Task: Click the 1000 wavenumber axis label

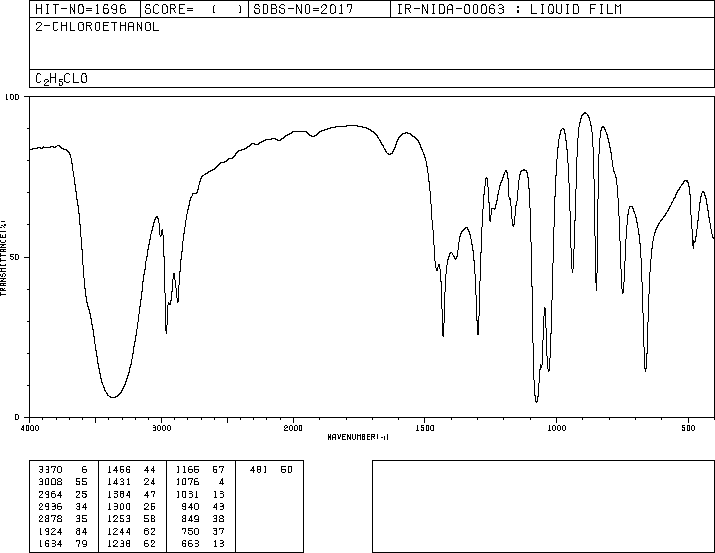Action: tap(557, 428)
